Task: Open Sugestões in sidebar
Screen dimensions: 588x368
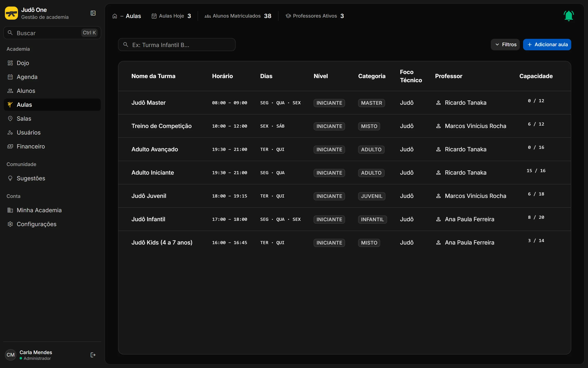Action: tap(52, 178)
